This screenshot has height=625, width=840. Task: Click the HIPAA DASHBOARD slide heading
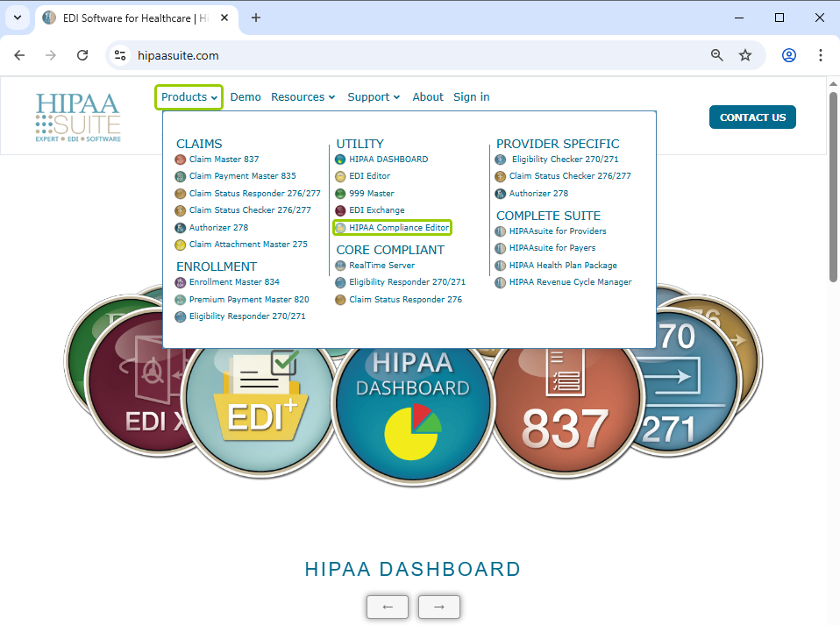pos(412,569)
